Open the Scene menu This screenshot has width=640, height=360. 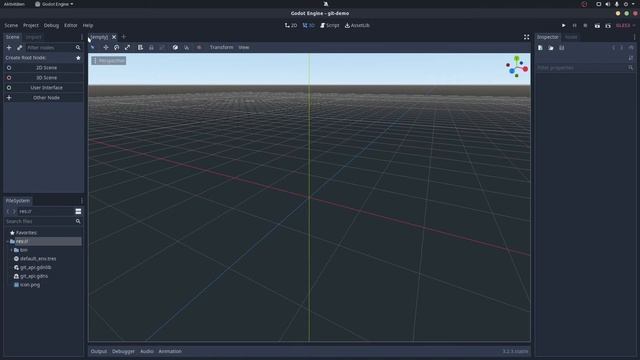(11, 25)
